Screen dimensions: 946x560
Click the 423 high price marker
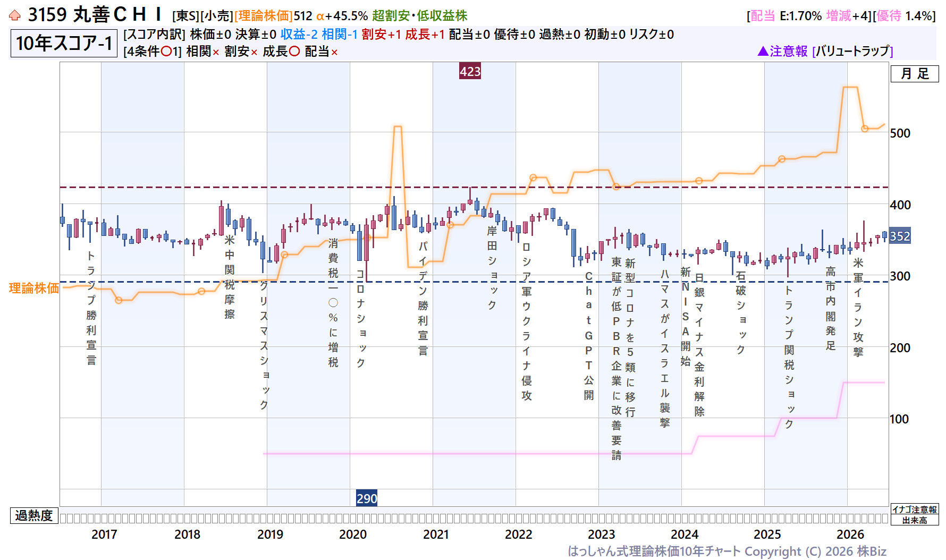point(470,71)
